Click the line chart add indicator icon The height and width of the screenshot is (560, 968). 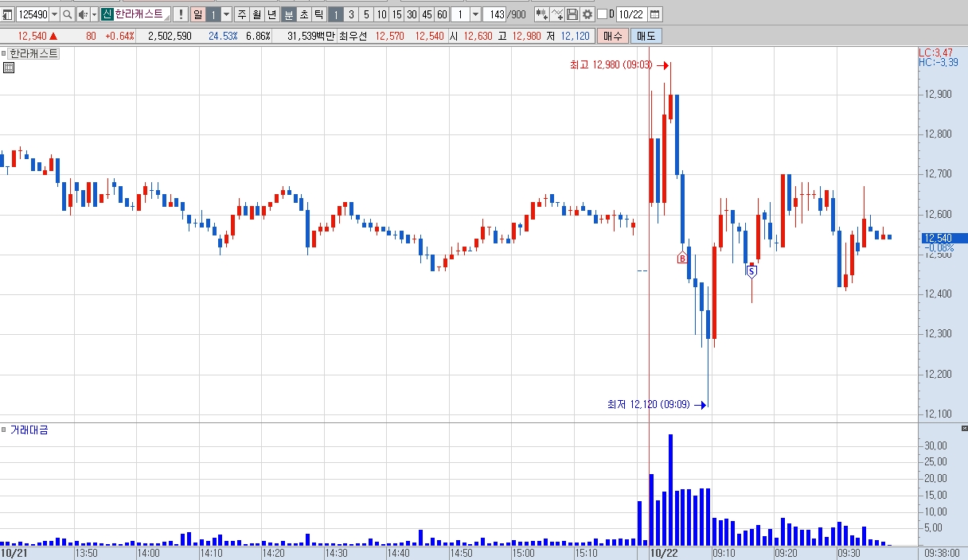(x=557, y=14)
